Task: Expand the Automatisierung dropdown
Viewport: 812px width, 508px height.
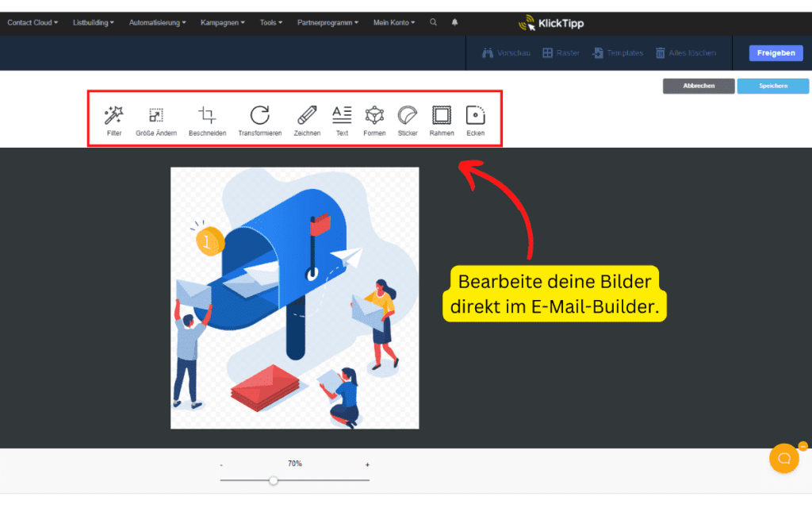Action: [157, 22]
